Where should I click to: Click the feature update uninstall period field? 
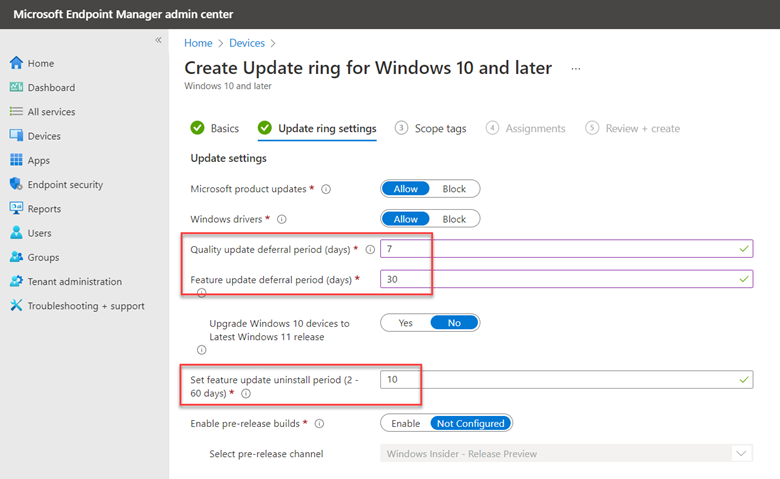567,380
